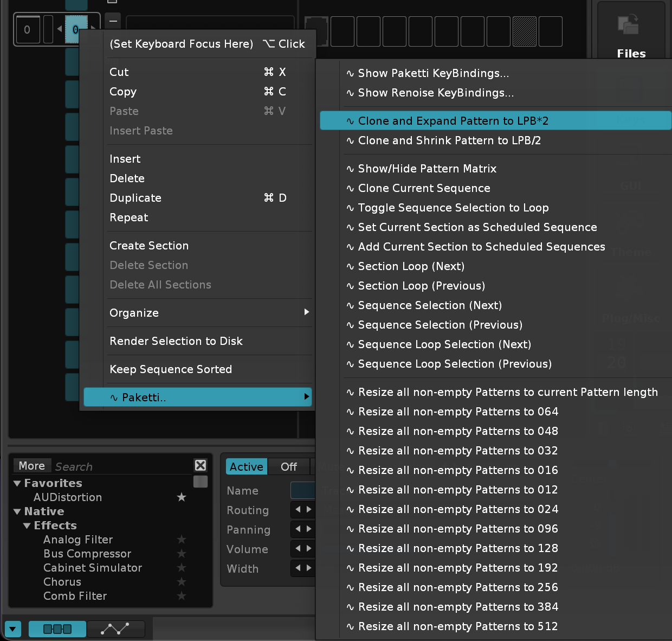
Task: Close the device search panel
Action: coord(201,465)
